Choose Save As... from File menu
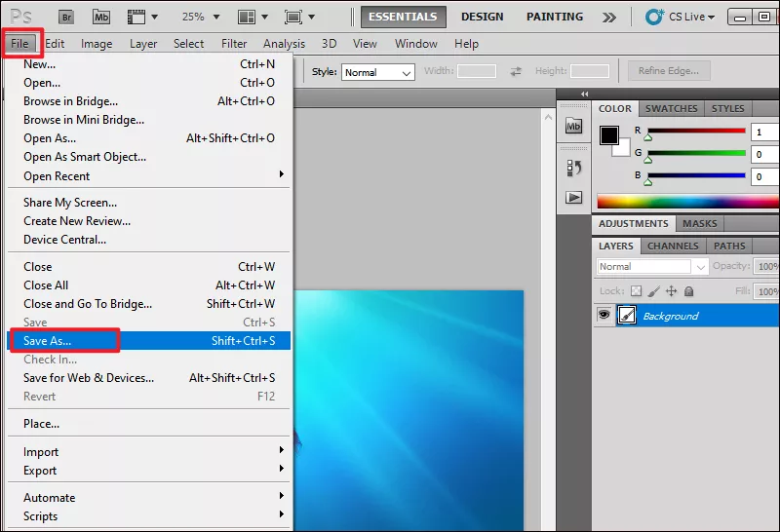 coord(149,341)
